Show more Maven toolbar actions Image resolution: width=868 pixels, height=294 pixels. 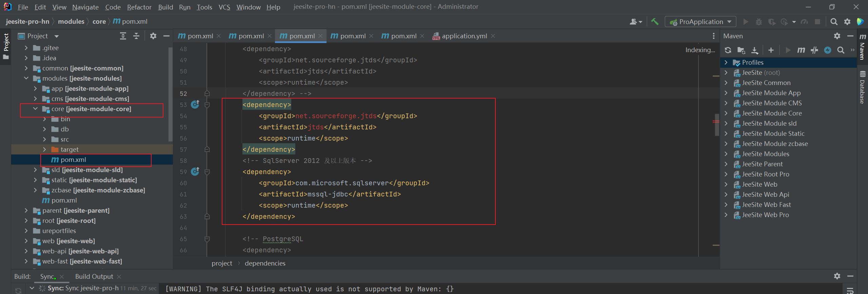click(852, 50)
